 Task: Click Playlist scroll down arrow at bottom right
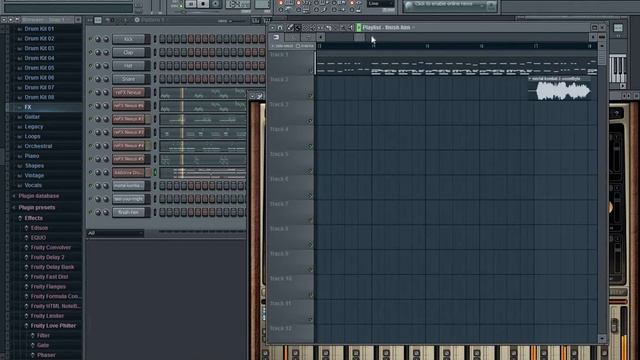[x=602, y=339]
